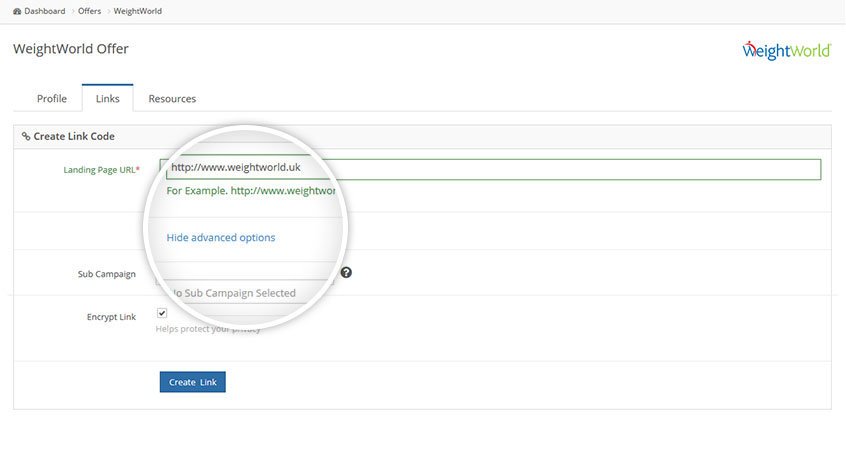
Task: Click the Dashboard speedometer icon in breadcrumb
Action: point(17,11)
